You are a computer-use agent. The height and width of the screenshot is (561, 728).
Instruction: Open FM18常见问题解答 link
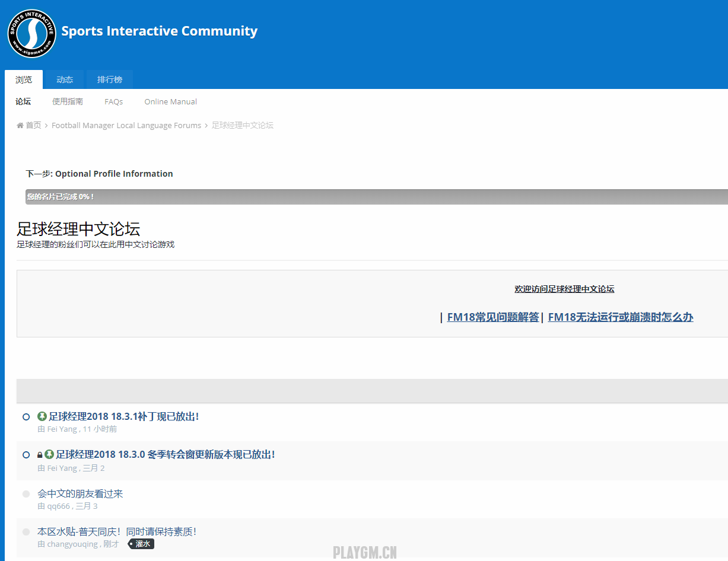click(x=493, y=317)
